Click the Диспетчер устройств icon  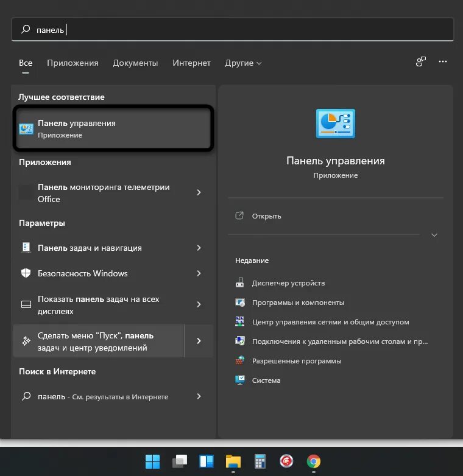point(239,282)
